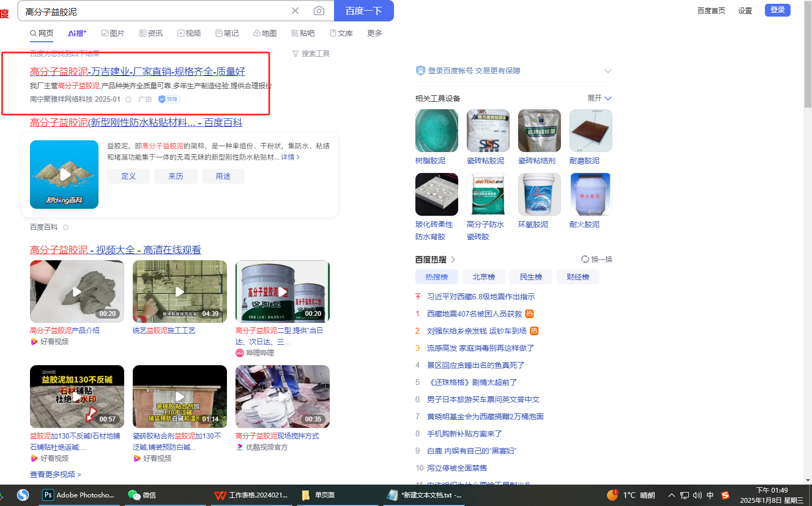This screenshot has width=812, height=506.
Task: Open the 万吉建业 厂家直销 ad result link
Action: [138, 72]
